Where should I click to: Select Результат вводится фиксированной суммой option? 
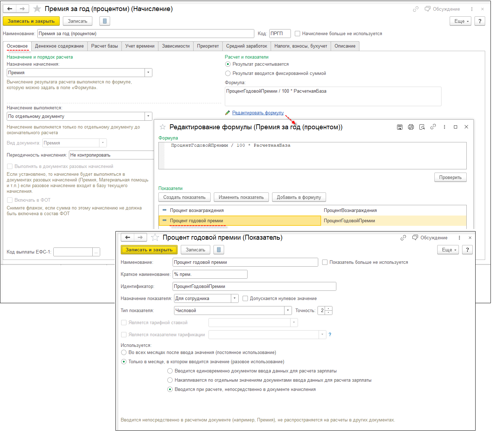[228, 73]
